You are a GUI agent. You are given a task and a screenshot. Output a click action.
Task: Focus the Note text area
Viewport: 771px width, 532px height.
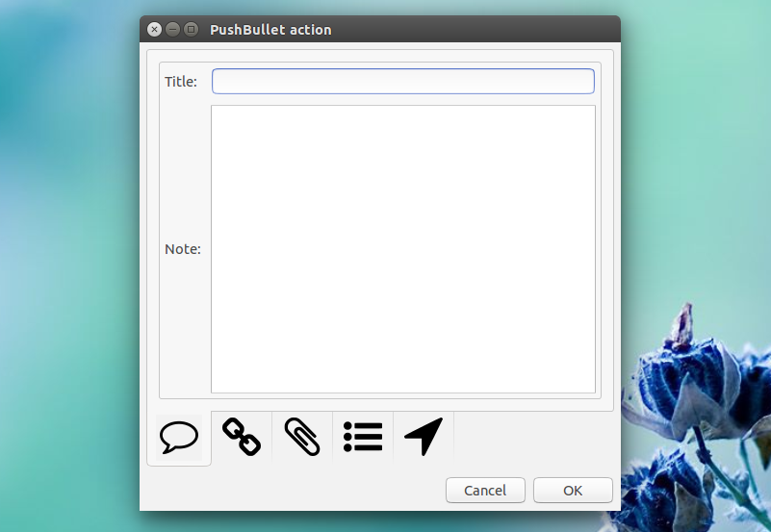[x=403, y=249]
